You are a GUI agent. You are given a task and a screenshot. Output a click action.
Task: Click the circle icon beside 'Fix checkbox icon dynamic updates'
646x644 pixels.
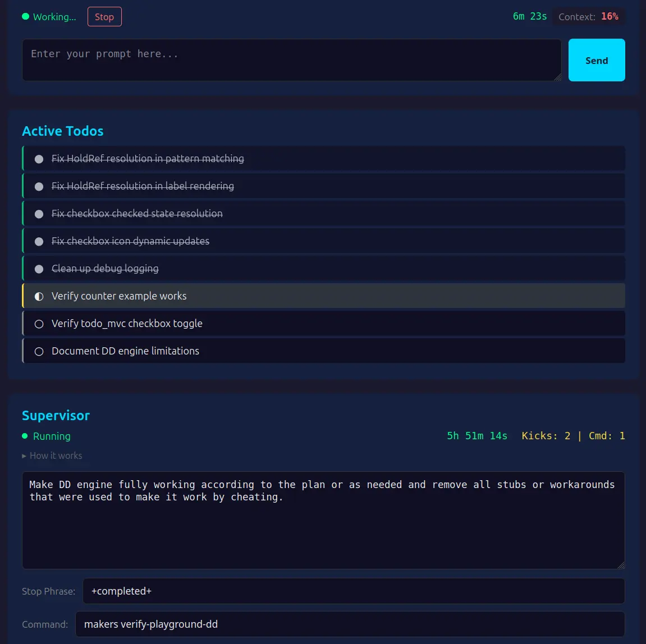[x=39, y=241]
